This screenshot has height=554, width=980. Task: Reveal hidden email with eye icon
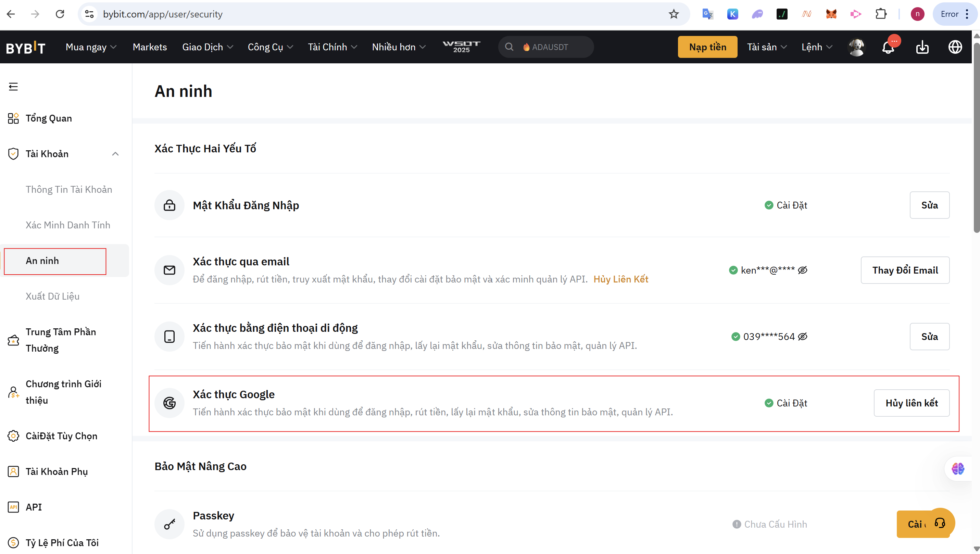802,270
